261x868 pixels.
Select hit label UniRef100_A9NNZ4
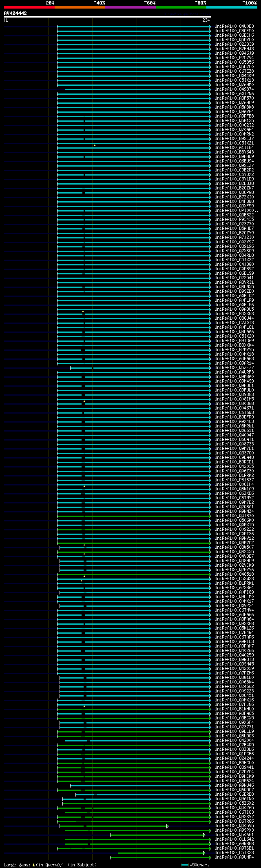[x=234, y=511]
